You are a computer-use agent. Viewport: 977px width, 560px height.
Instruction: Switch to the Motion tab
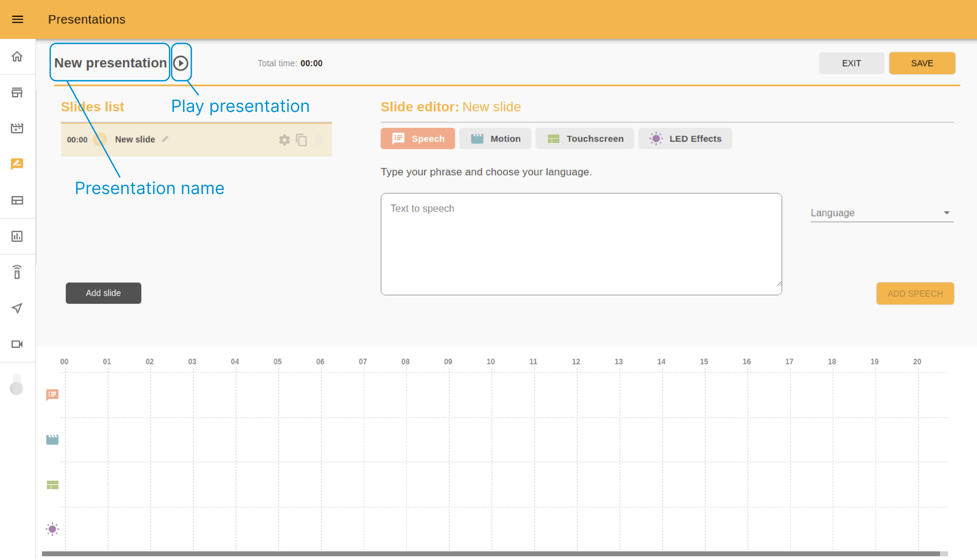click(495, 138)
